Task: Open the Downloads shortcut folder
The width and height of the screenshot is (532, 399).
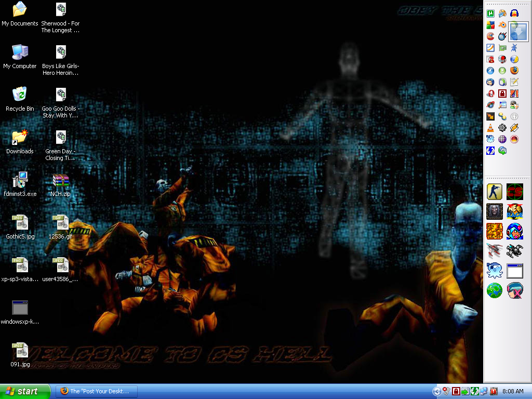Action: click(x=20, y=142)
